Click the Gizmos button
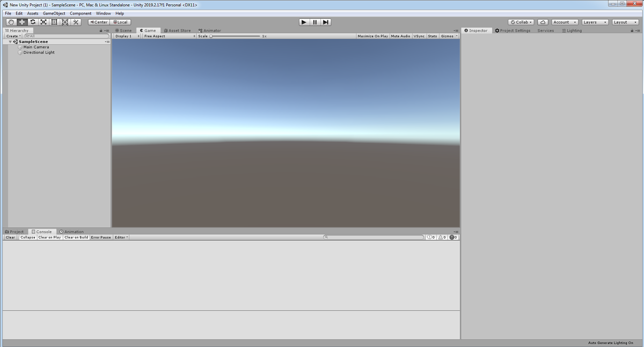 pos(447,36)
